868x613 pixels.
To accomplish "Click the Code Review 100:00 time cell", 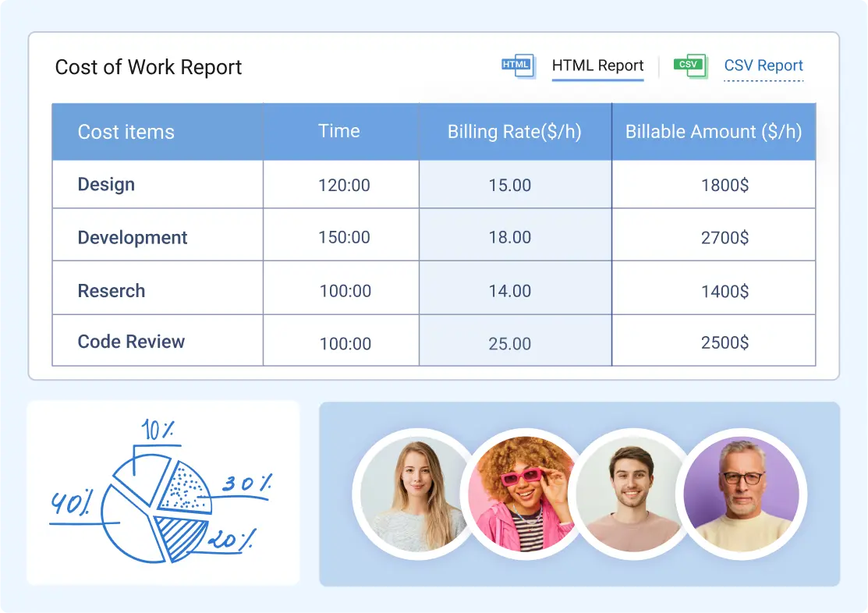I will point(341,341).
